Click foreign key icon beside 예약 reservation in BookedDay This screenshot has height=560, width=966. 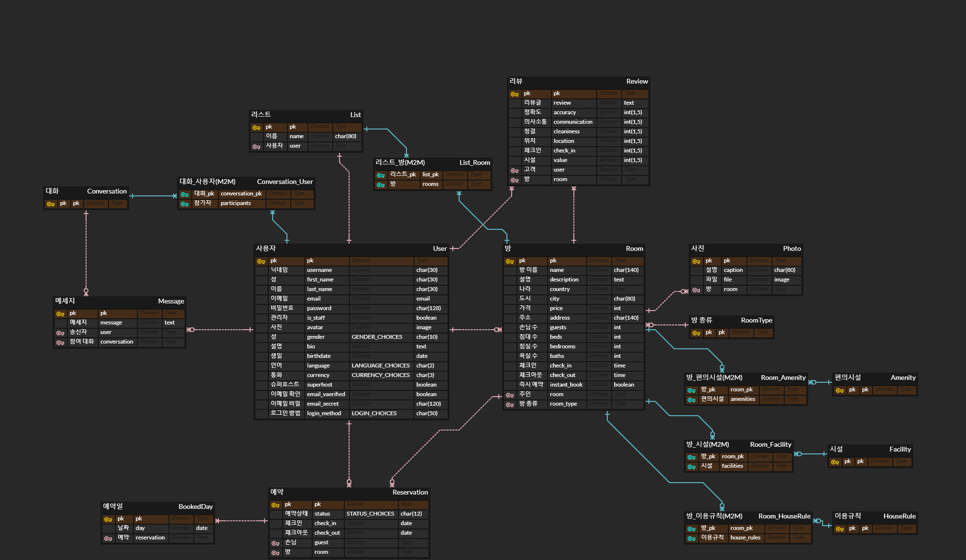pos(108,538)
